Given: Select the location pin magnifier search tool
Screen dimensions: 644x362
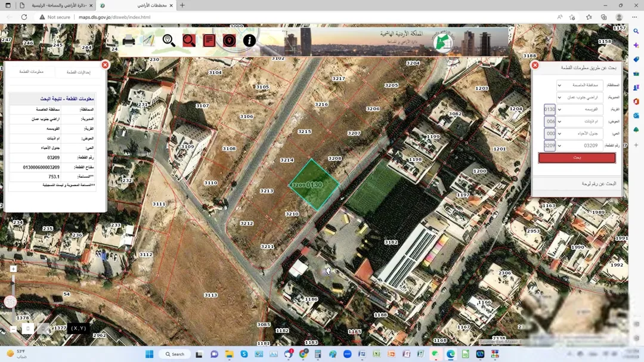Looking at the screenshot, I should pos(169,41).
